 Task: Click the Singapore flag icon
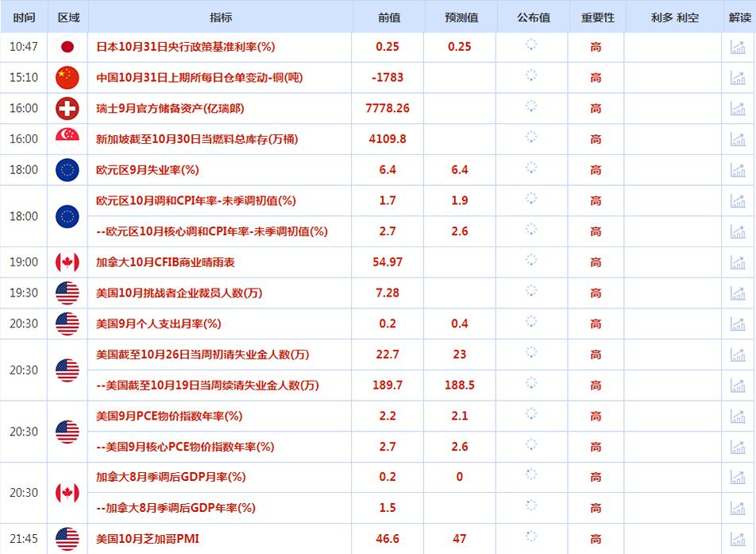coord(67,139)
